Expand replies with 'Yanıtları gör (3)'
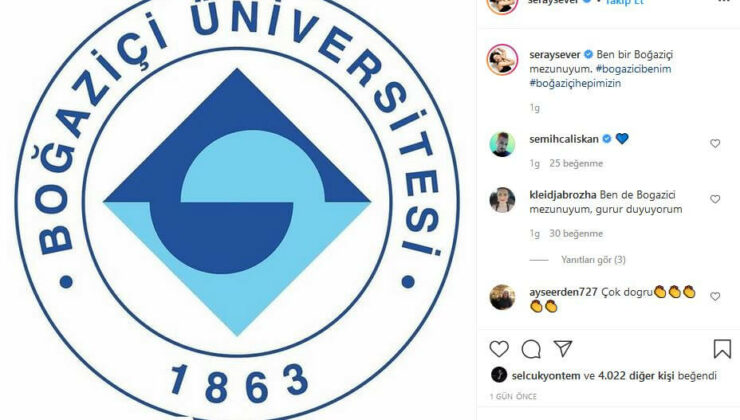The height and width of the screenshot is (420, 740). point(593,260)
